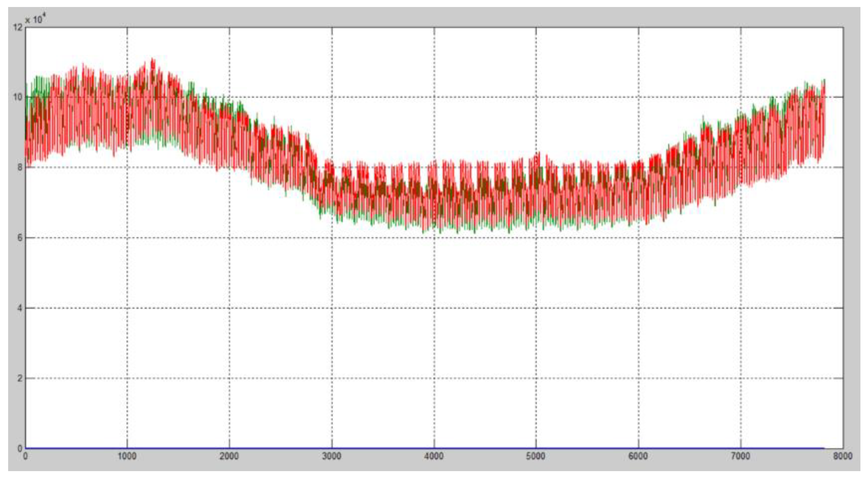This screenshot has width=868, height=477.
Task: Click the x10^4 exponent label
Action: (35, 19)
